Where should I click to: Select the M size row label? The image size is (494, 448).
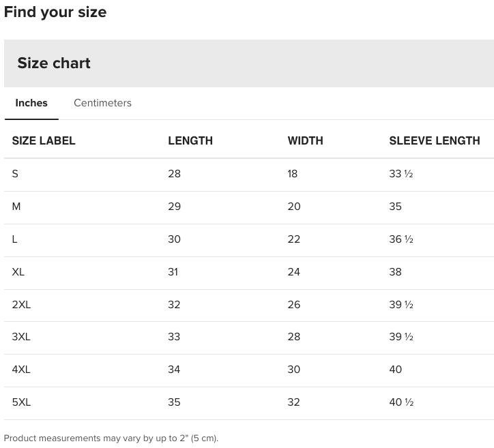point(16,207)
